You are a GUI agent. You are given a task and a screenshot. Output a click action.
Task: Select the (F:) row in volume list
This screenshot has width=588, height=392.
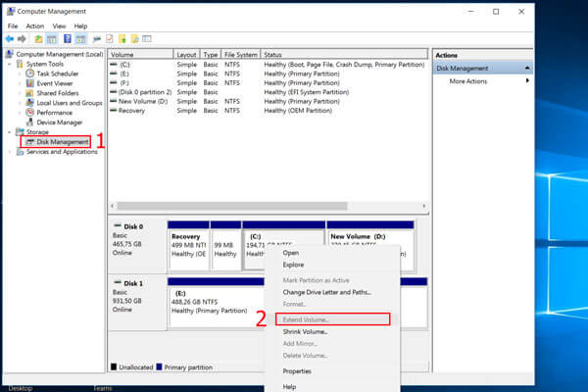coord(267,83)
